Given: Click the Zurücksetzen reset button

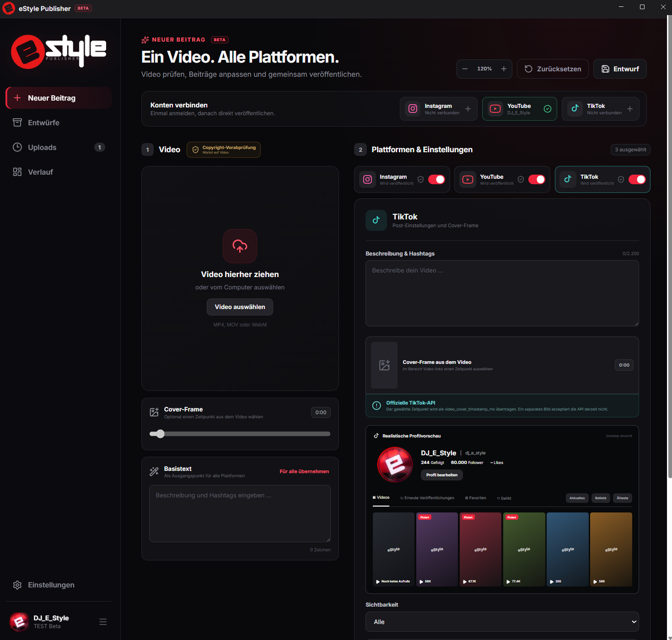Looking at the screenshot, I should 553,69.
